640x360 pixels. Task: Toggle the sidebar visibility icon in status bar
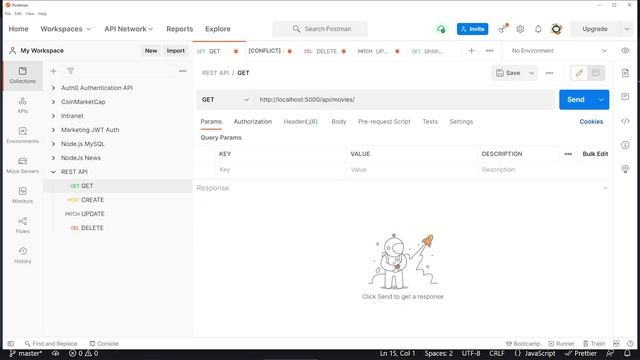11,344
